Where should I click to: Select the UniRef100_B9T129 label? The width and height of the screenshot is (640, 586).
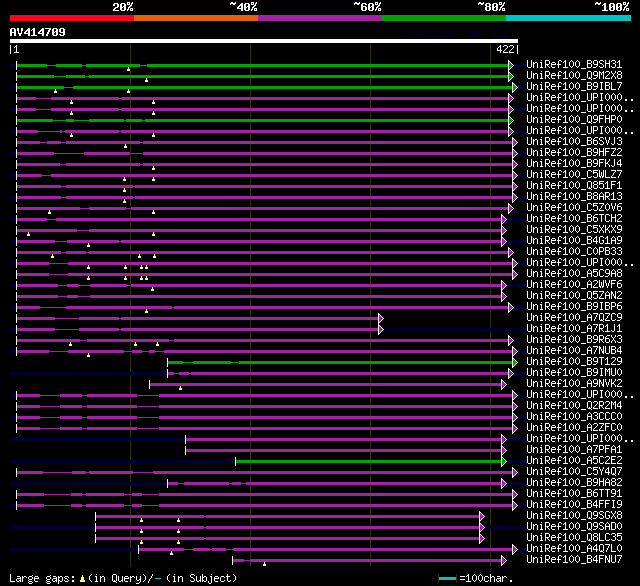pos(574,362)
